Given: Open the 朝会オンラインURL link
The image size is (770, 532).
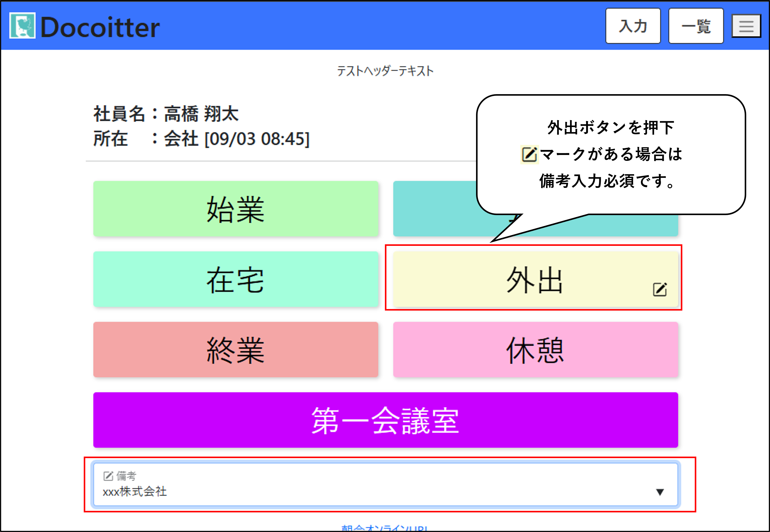Looking at the screenshot, I should (384, 528).
